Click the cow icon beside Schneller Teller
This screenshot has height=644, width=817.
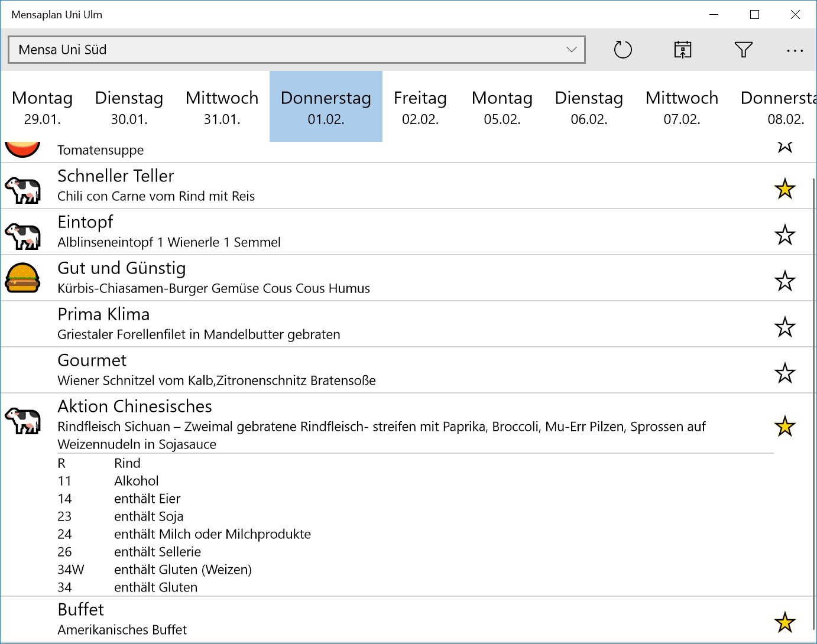tap(23, 190)
